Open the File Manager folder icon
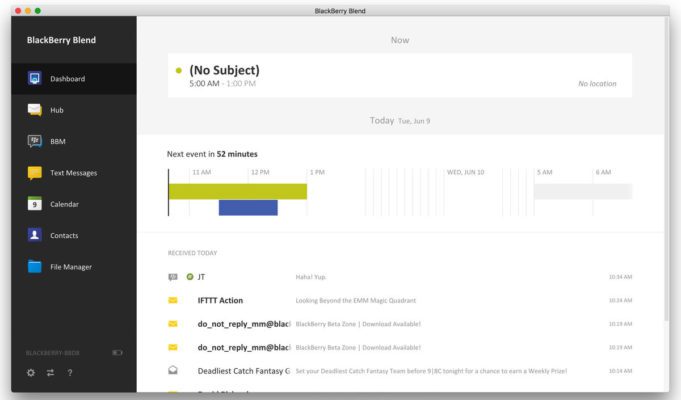The width and height of the screenshot is (681, 400). click(x=34, y=266)
